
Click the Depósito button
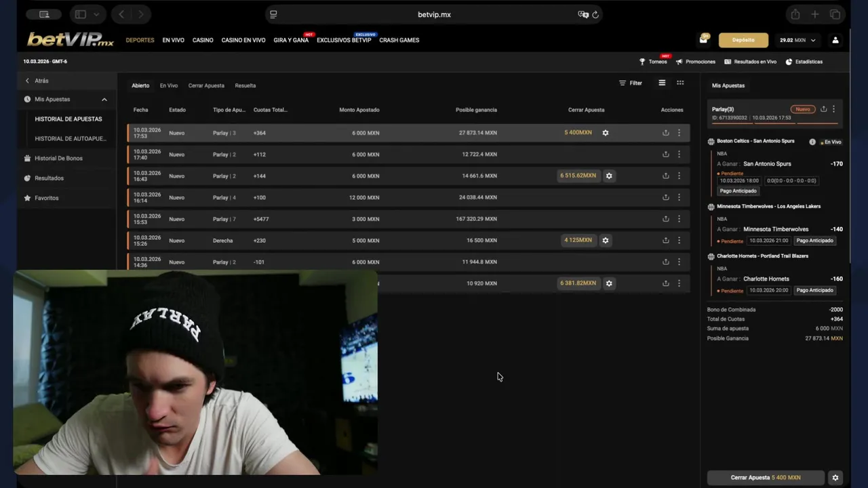[x=743, y=40]
